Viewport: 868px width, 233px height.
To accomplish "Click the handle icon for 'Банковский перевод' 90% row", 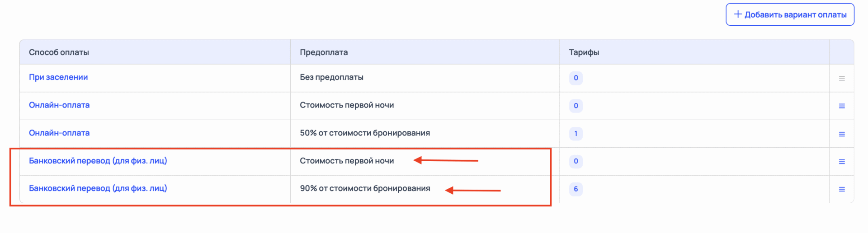I will click(842, 189).
